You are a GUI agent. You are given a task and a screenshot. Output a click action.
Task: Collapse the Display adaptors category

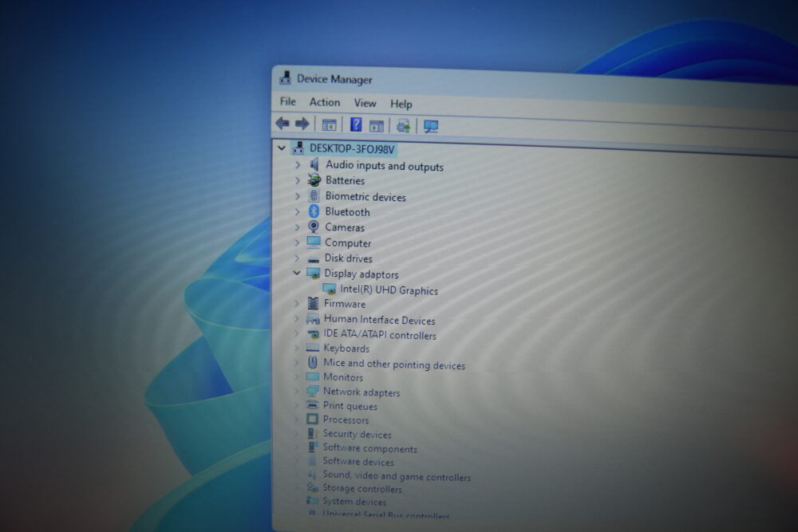(297, 273)
